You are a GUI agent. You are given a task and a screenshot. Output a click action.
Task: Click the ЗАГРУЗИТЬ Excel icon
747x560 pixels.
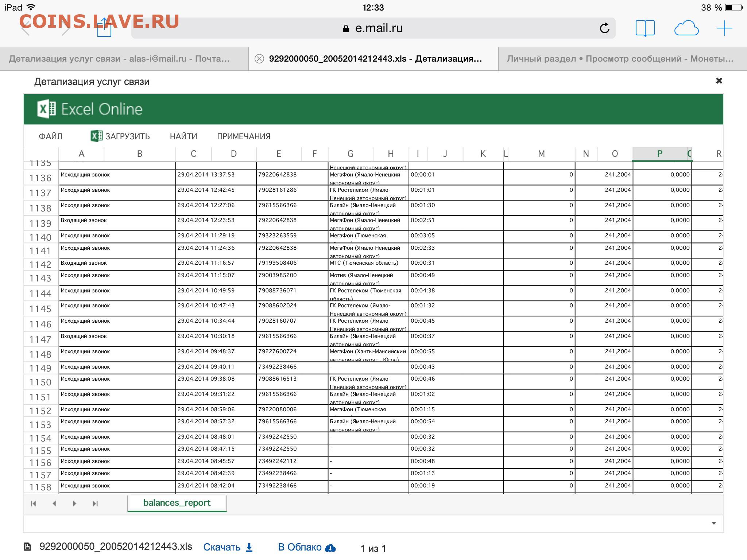coord(96,136)
